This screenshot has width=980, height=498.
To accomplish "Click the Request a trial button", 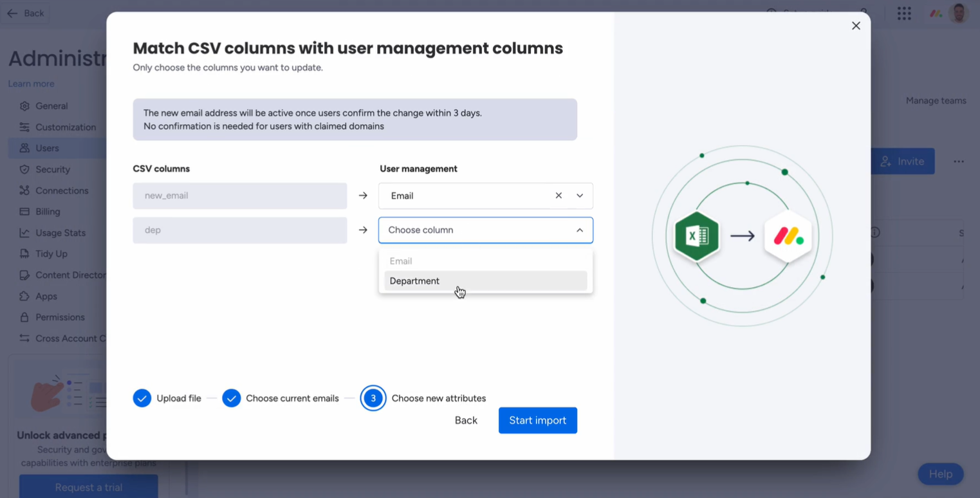I will point(89,487).
